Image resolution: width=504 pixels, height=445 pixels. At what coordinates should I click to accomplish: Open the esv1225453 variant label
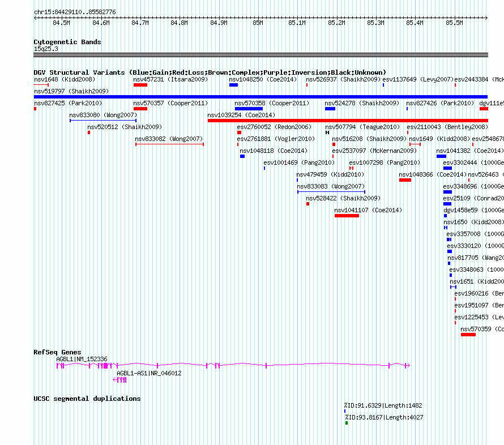(479, 317)
